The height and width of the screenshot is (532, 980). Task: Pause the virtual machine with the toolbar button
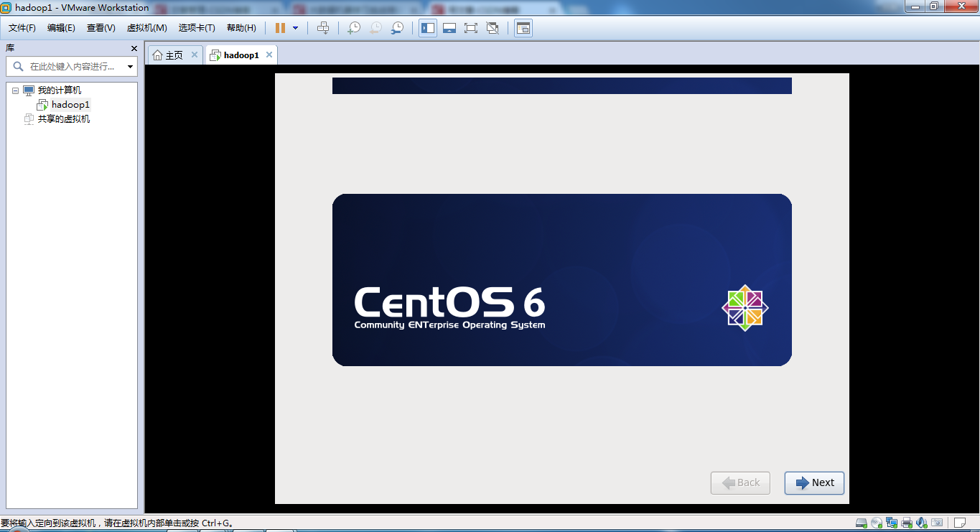[x=280, y=28]
